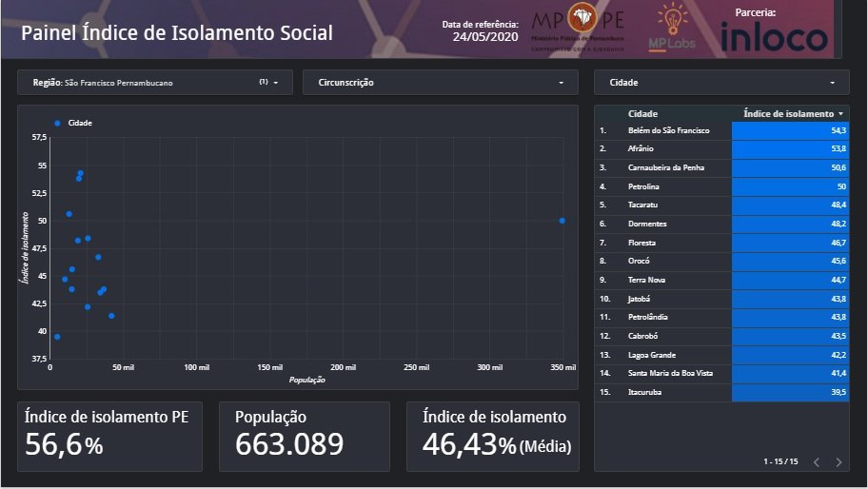
Task: Go to previous page of city table
Action: 816,462
